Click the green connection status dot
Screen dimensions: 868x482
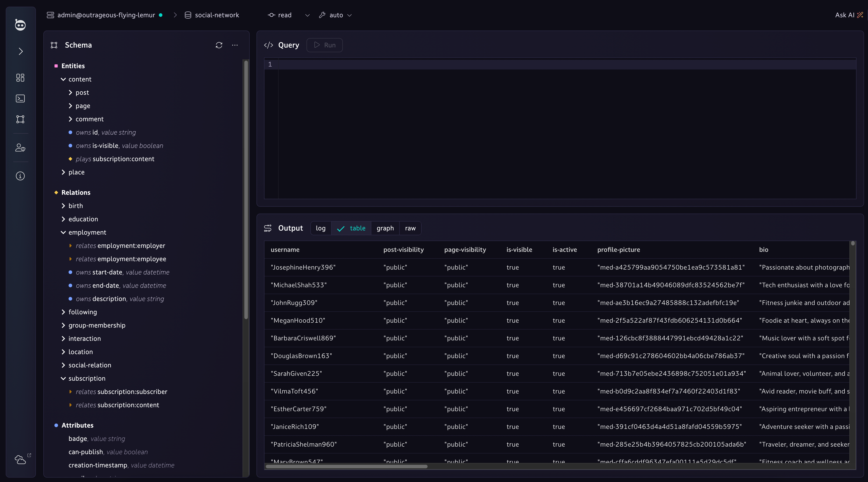(161, 15)
